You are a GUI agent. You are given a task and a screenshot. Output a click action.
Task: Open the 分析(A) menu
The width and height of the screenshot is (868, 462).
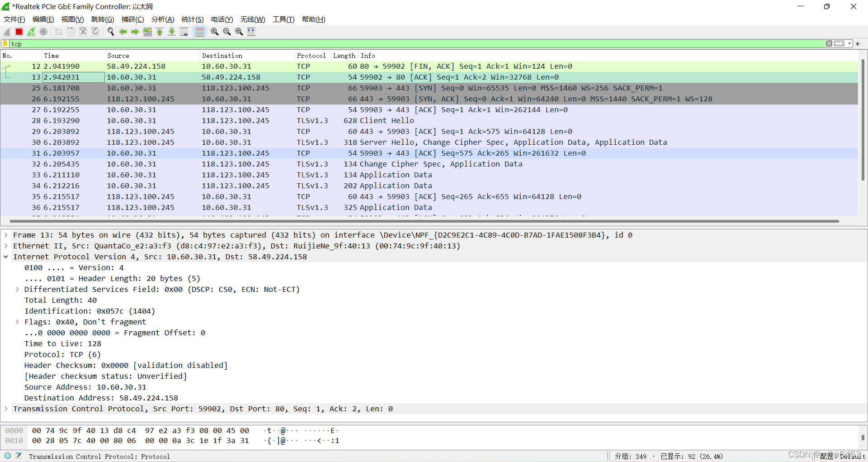163,19
